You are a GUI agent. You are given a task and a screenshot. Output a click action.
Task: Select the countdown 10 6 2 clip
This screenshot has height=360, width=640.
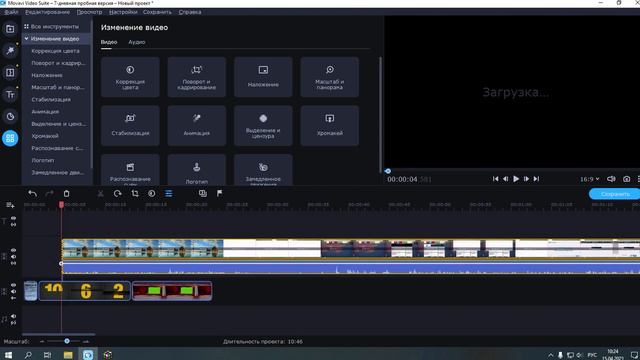coord(84,291)
